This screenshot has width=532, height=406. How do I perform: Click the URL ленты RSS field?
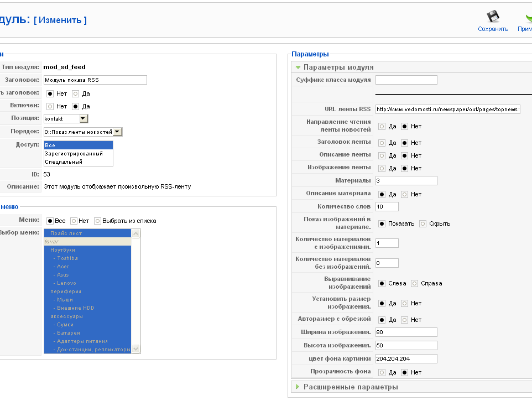pos(447,110)
